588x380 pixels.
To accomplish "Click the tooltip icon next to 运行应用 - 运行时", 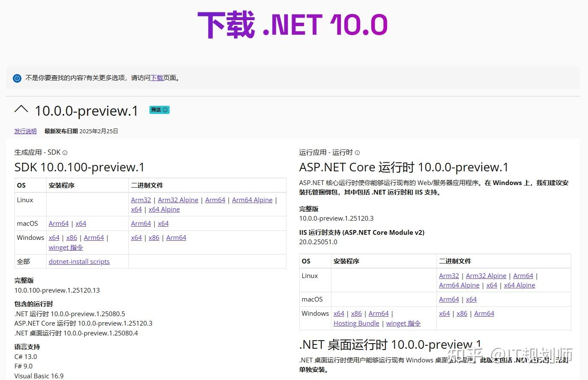I will 358,152.
